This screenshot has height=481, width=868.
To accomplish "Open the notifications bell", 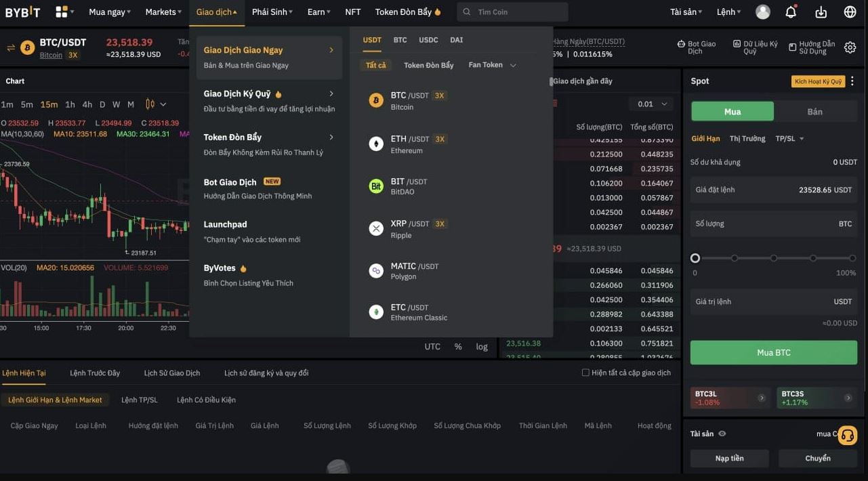I will coord(791,12).
